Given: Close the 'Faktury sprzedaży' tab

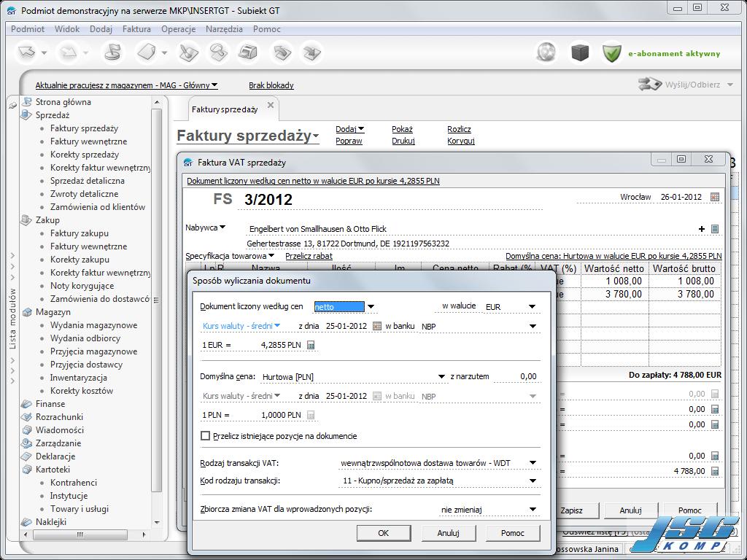Looking at the screenshot, I should coord(271,105).
